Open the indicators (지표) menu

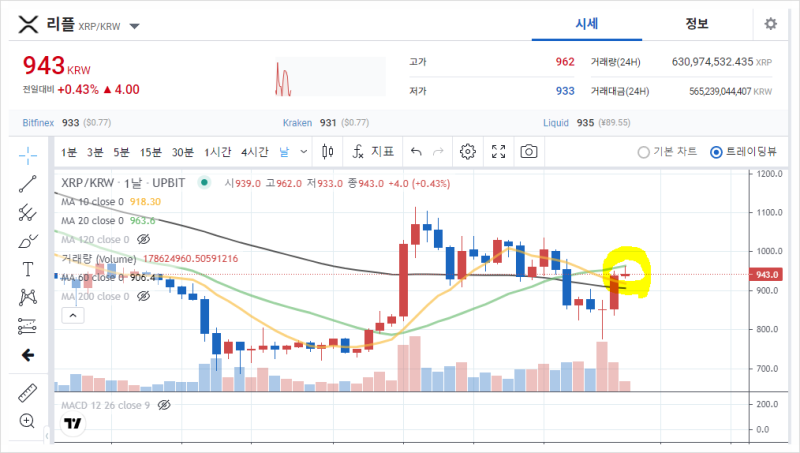[x=373, y=152]
